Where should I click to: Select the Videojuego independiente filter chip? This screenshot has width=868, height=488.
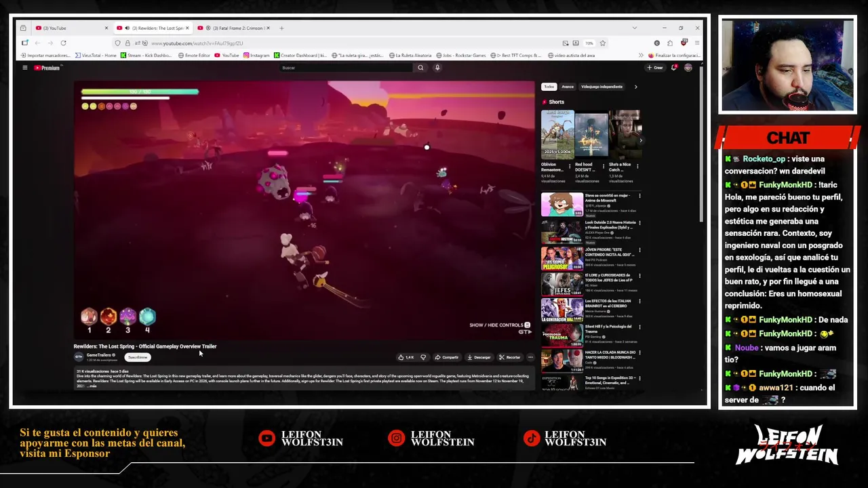[x=601, y=87]
